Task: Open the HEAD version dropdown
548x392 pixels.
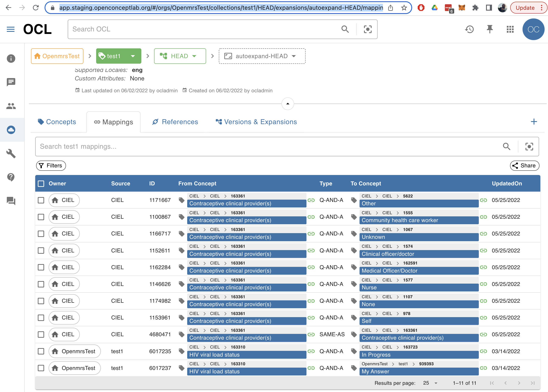Action: tap(194, 56)
